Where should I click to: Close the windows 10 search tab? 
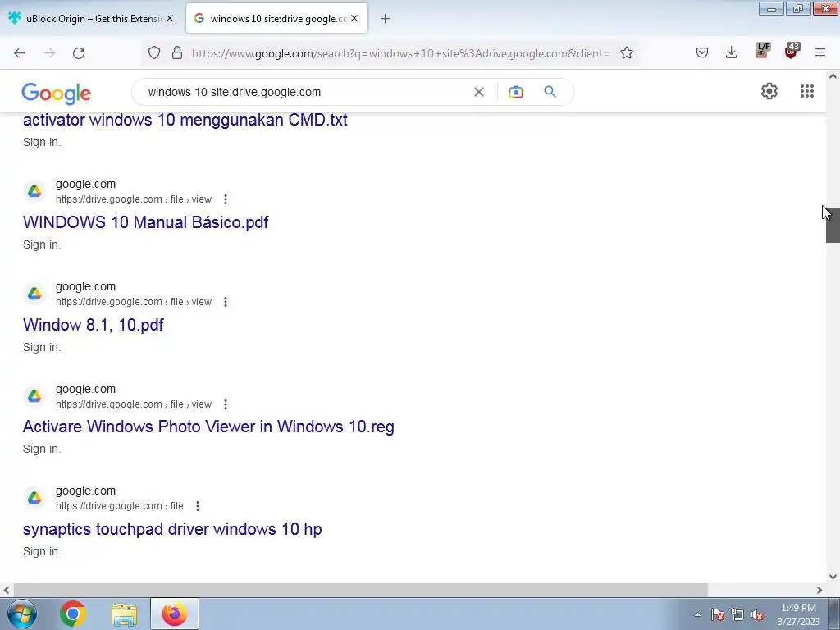[x=354, y=18]
